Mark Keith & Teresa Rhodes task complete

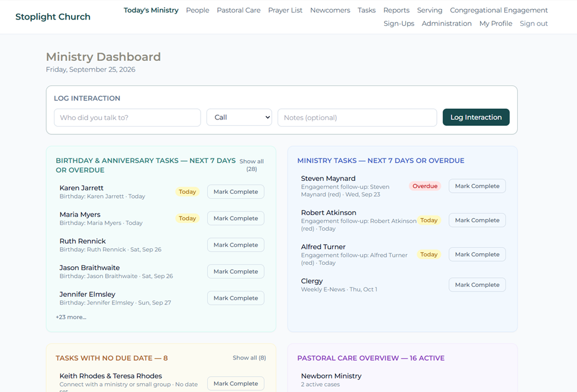point(236,384)
